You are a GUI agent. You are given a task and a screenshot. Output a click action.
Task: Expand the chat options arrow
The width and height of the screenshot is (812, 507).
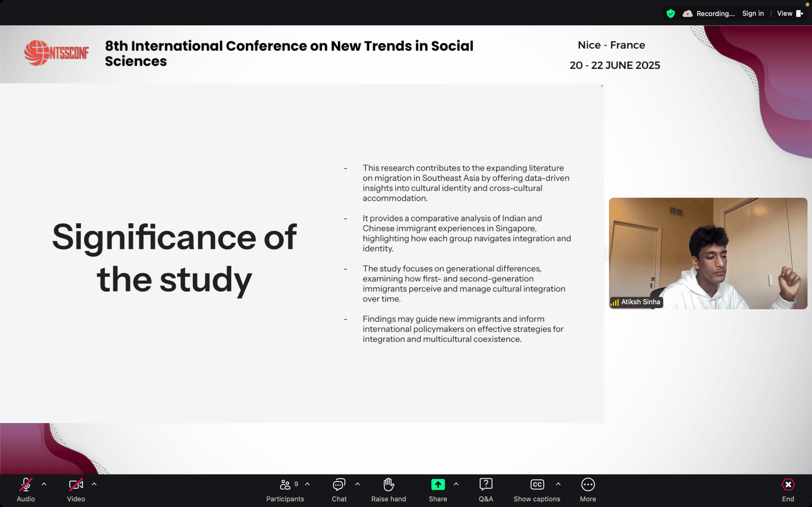[357, 484]
